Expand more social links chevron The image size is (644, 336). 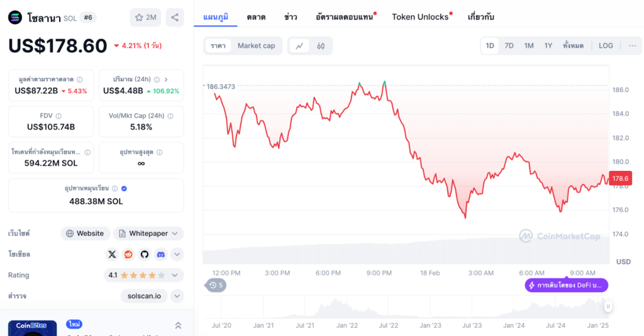(177, 254)
